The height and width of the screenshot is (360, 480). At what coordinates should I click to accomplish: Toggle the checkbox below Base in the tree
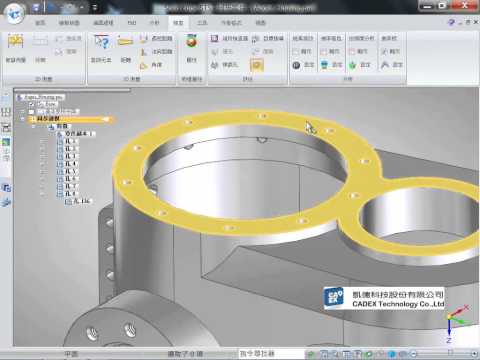[x=31, y=112]
